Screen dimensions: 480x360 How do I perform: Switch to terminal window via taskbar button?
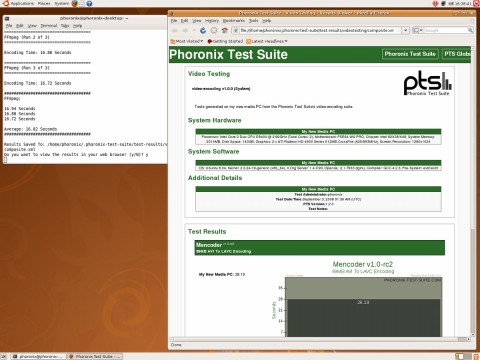tap(38, 356)
